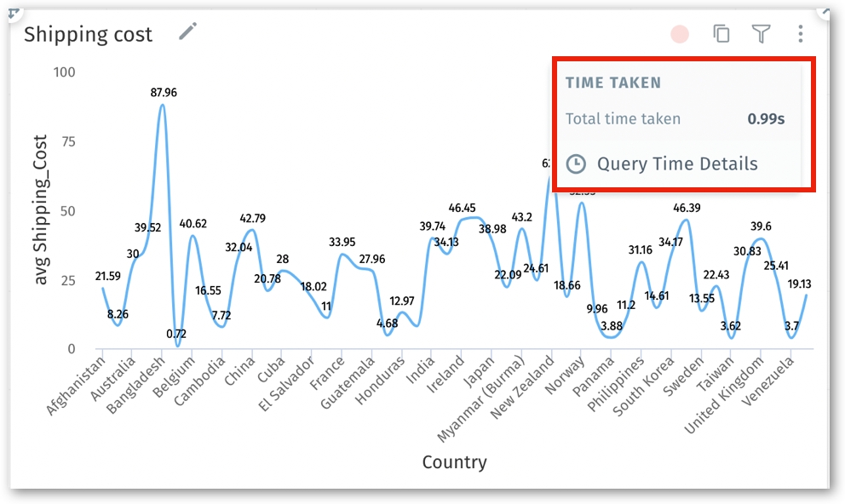
Task: Open the three-dot more options menu
Action: pos(801,34)
